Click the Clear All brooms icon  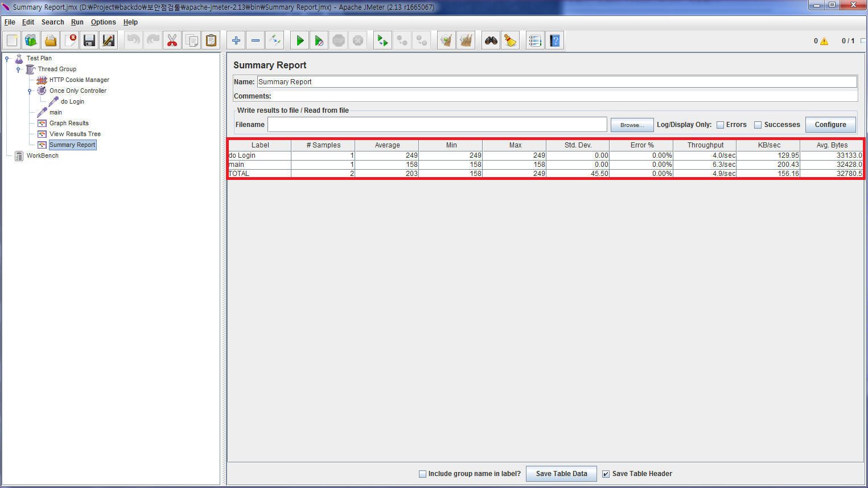466,40
